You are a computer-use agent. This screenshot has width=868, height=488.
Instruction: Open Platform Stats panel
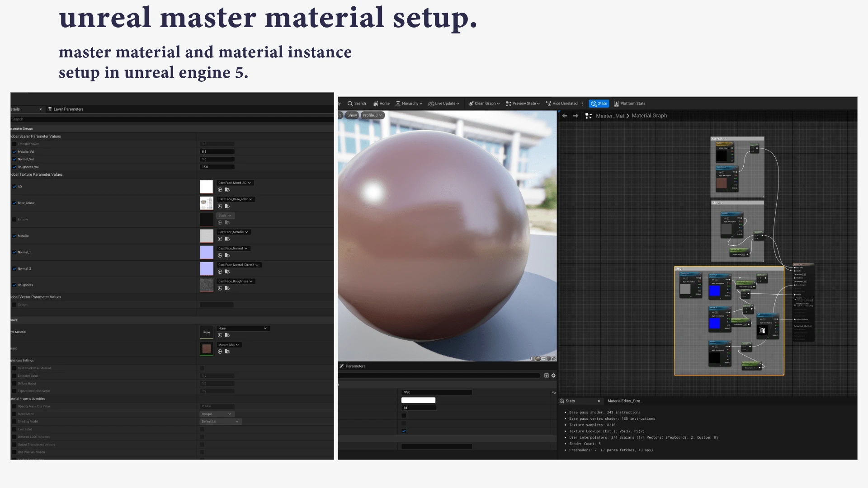[629, 103]
